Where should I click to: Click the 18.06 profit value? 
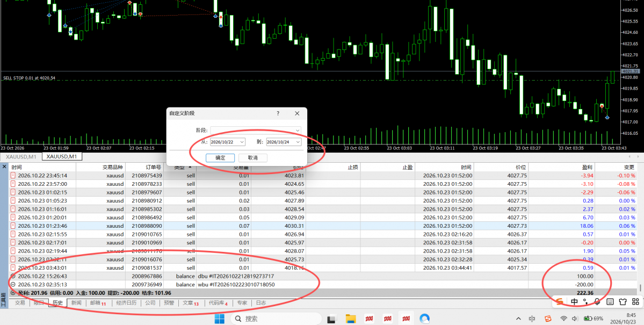[586, 226]
